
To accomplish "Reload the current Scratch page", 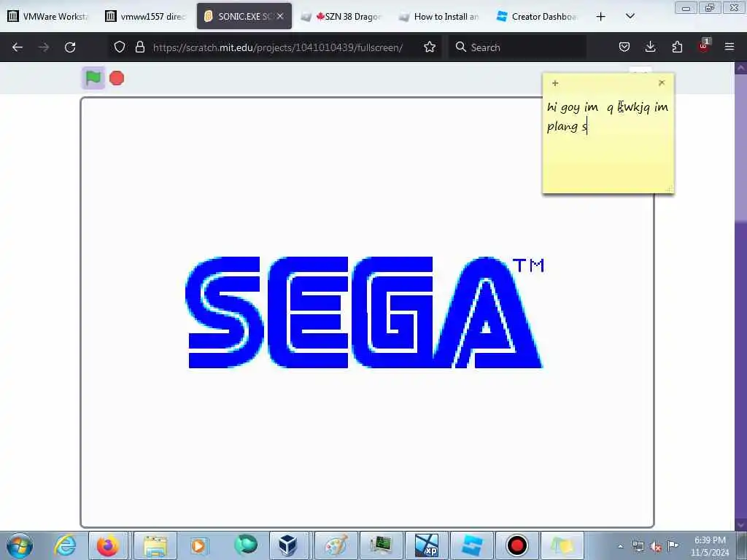I will 70,47.
